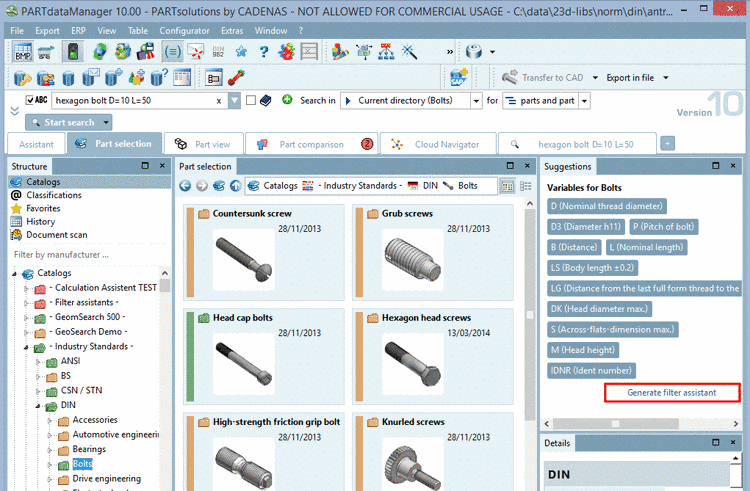750x491 pixels.
Task: Toggle the BMP preview button
Action: tap(22, 52)
